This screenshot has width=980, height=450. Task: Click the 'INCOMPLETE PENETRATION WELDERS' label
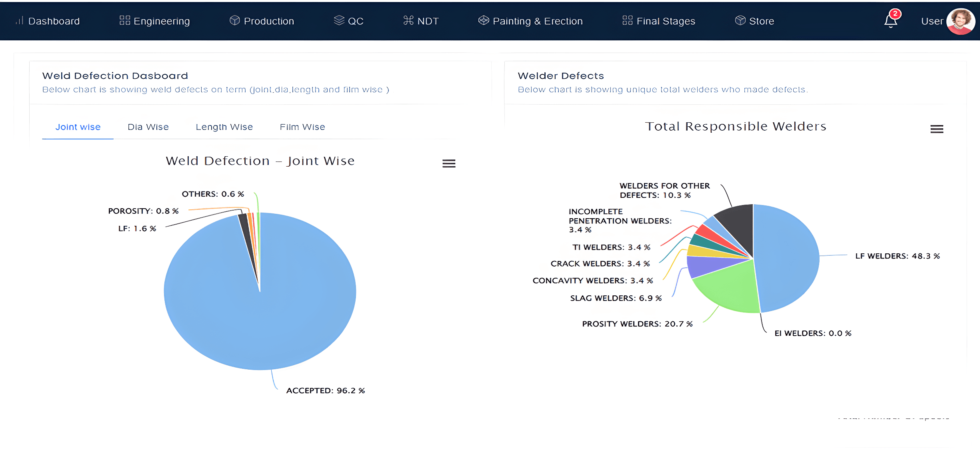point(620,221)
